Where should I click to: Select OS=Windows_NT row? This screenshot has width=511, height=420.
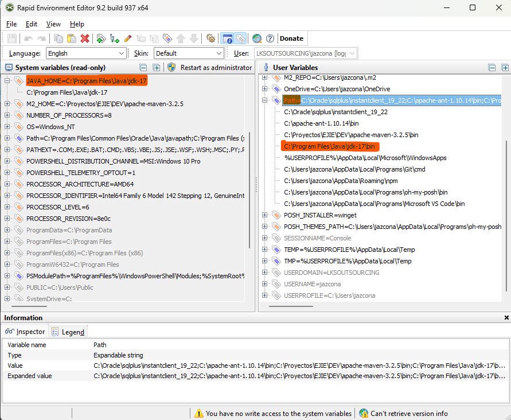coord(50,127)
